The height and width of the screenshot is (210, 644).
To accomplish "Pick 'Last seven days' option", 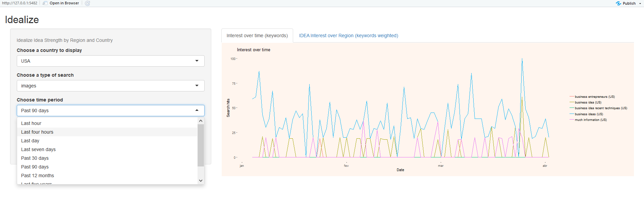I will click(x=38, y=149).
